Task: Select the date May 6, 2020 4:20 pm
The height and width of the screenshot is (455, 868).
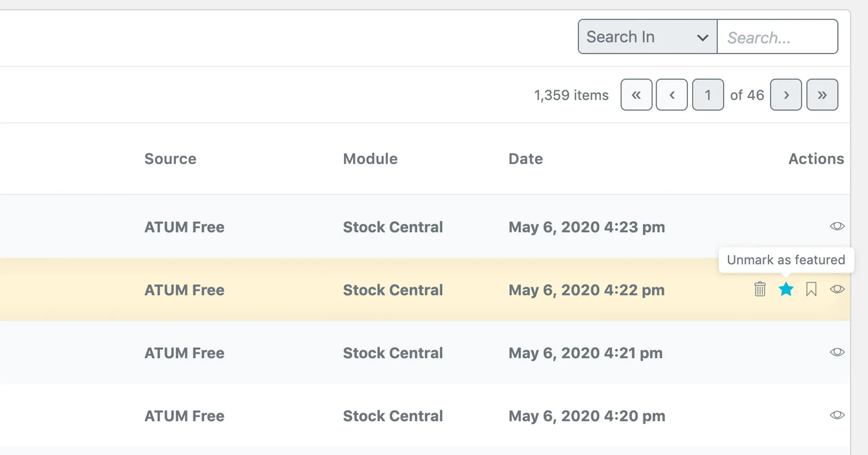Action: pos(587,416)
